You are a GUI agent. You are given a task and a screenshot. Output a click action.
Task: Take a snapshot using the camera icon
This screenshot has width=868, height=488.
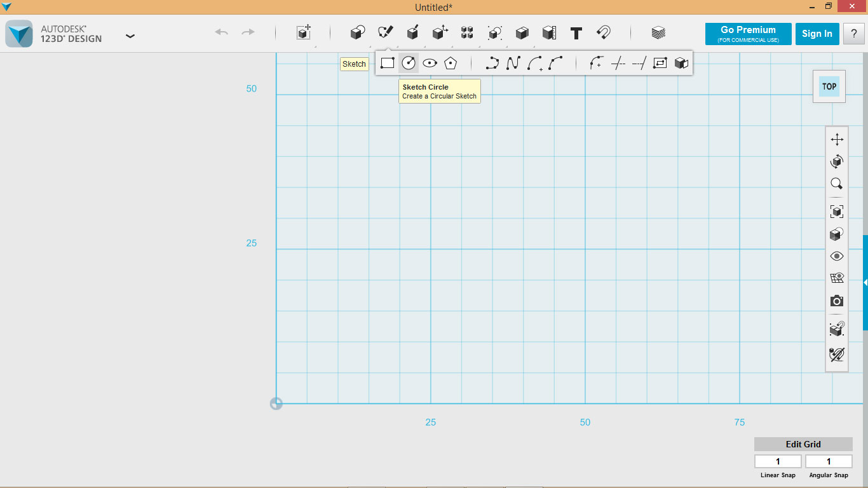click(x=836, y=301)
